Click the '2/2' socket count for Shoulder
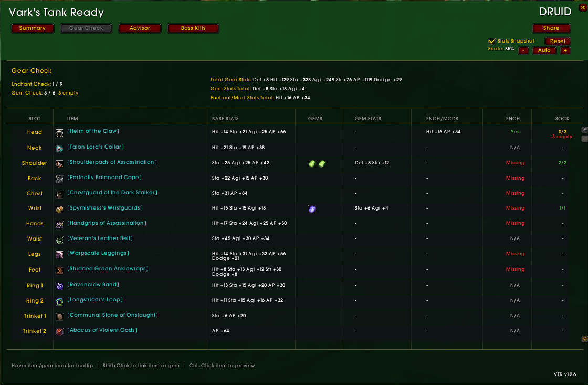588x385 pixels. [x=562, y=163]
